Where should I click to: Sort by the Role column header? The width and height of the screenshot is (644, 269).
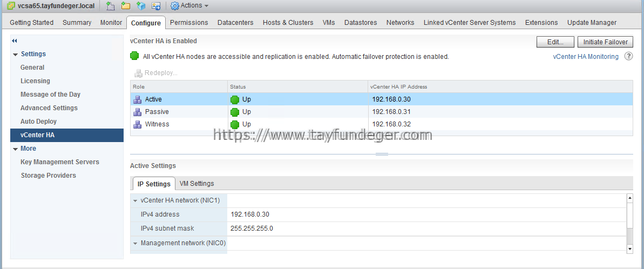(179, 86)
